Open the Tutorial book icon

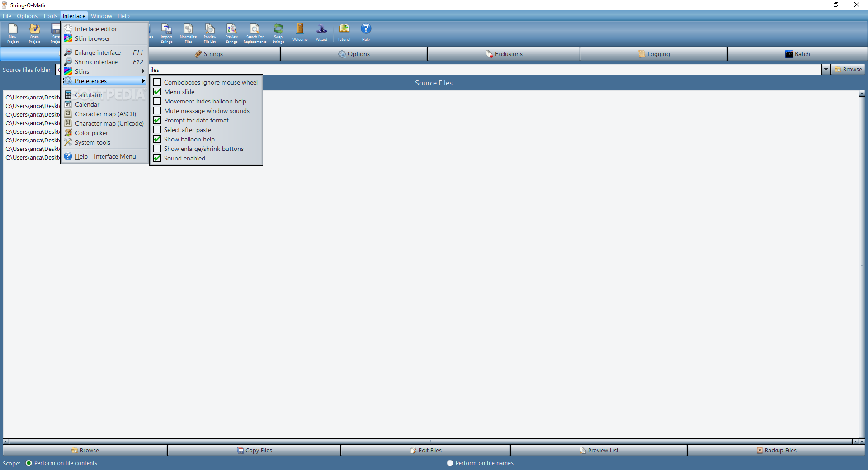pyautogui.click(x=344, y=33)
